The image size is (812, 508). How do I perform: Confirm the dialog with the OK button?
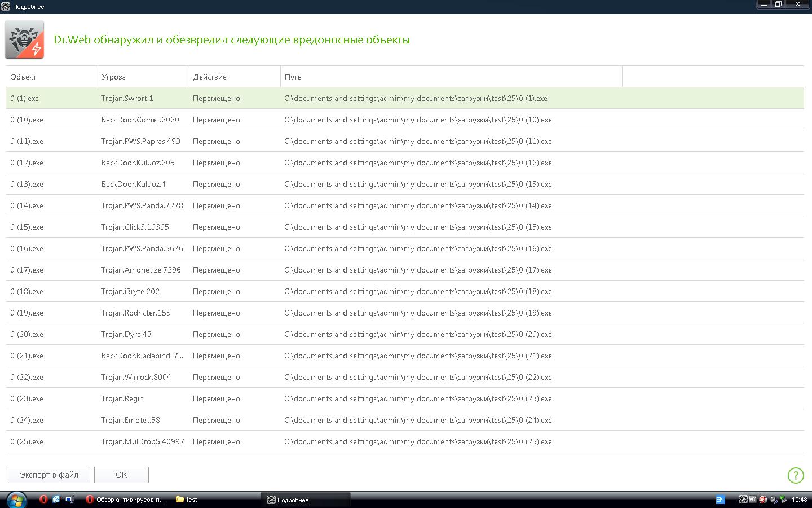121,475
